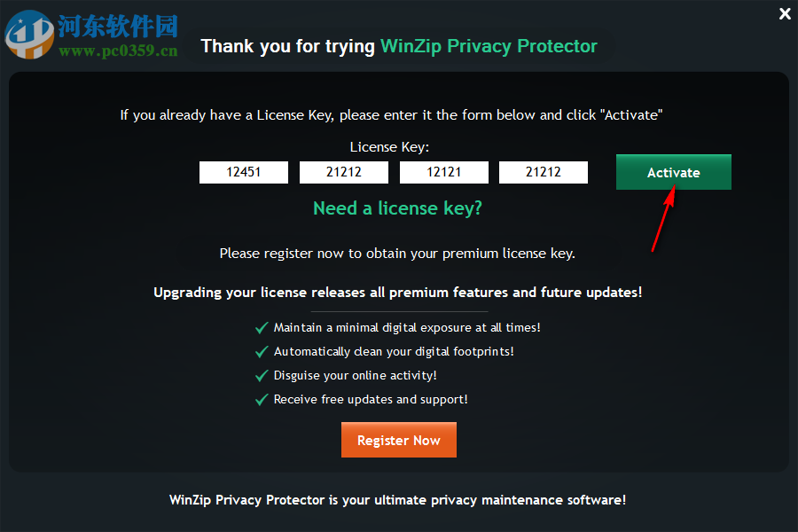Screen dimensions: 798x532
Task: Click the License Key label
Action: (388, 146)
